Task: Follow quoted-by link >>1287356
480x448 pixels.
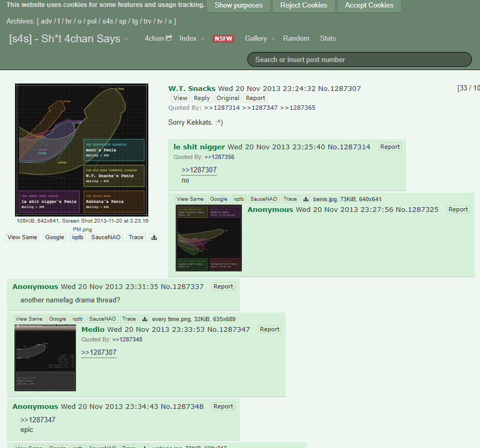Action: click(x=219, y=157)
